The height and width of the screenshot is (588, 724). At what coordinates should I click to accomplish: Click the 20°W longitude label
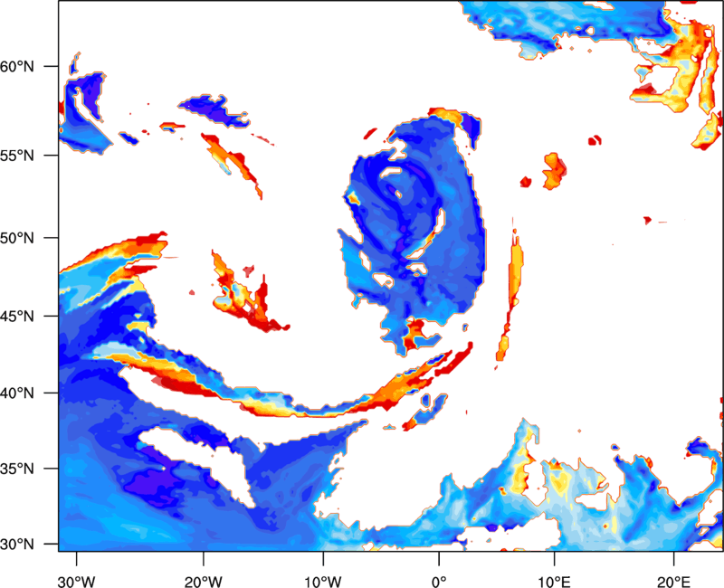(203, 582)
